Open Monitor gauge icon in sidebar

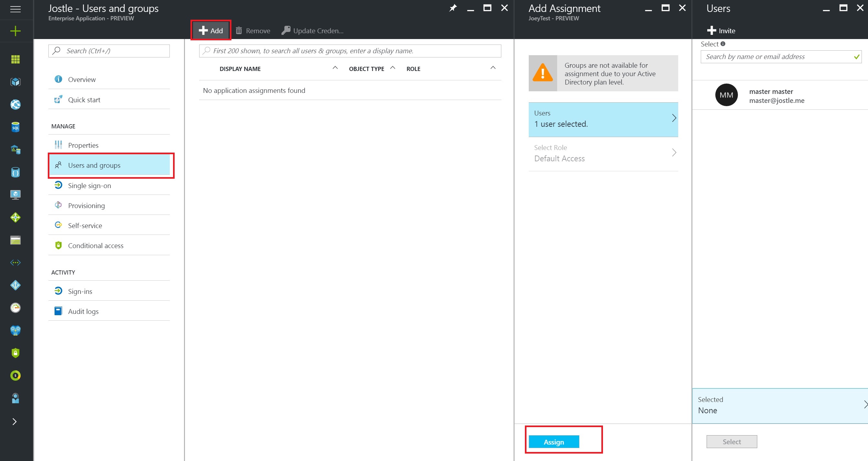(x=15, y=308)
